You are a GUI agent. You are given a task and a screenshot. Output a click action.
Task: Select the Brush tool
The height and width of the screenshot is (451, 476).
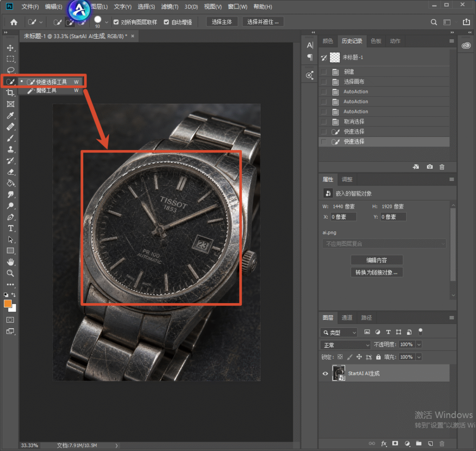tap(10, 138)
